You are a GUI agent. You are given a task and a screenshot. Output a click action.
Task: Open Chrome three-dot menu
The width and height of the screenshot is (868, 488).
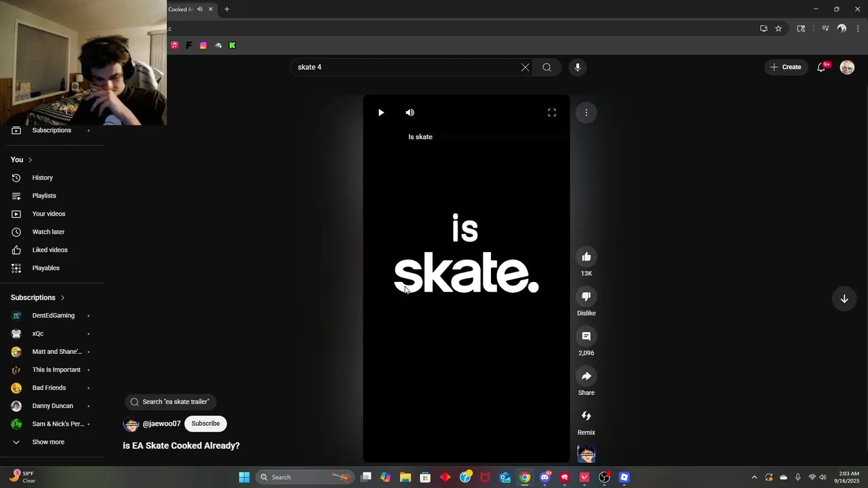858,28
